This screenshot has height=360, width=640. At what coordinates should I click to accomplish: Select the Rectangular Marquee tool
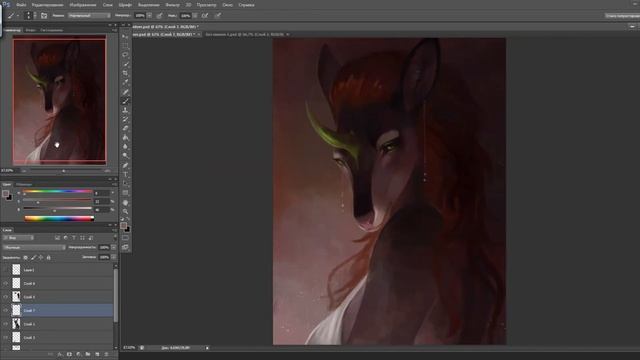[125, 45]
